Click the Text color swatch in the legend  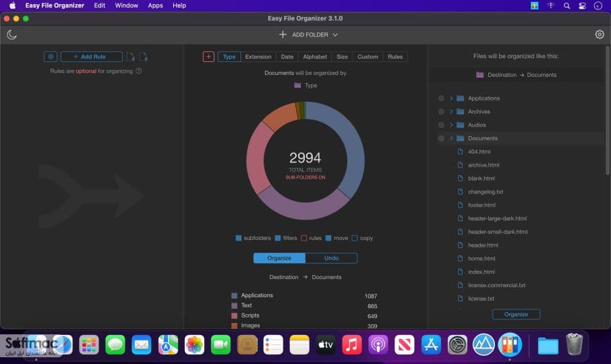tap(234, 306)
